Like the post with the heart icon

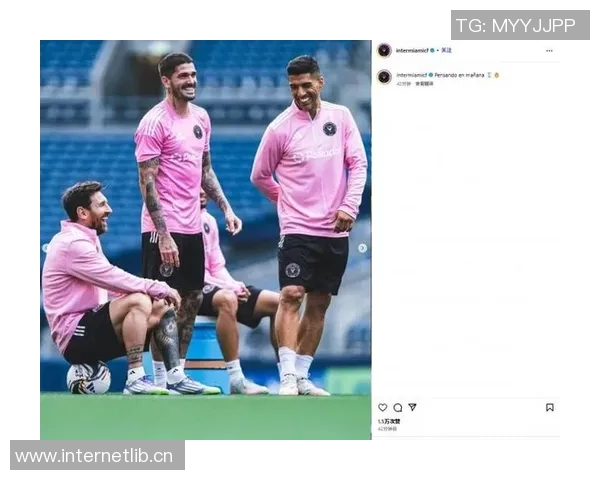point(383,407)
